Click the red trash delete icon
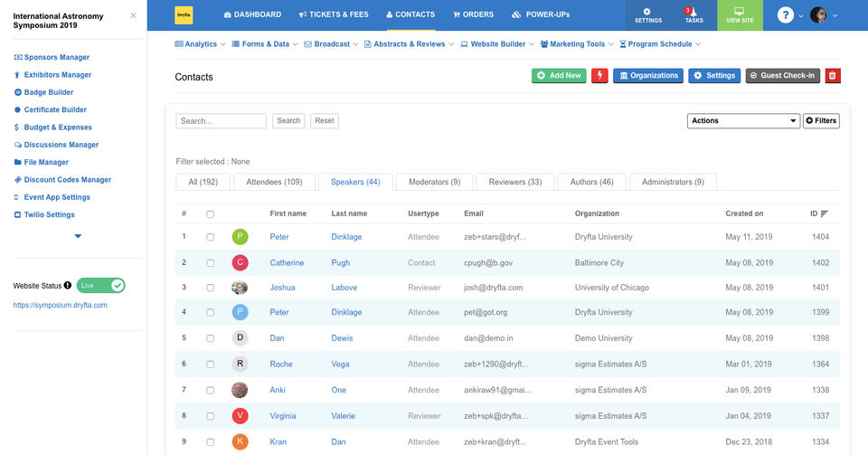Screen dimensions: 868x455 coord(833,76)
